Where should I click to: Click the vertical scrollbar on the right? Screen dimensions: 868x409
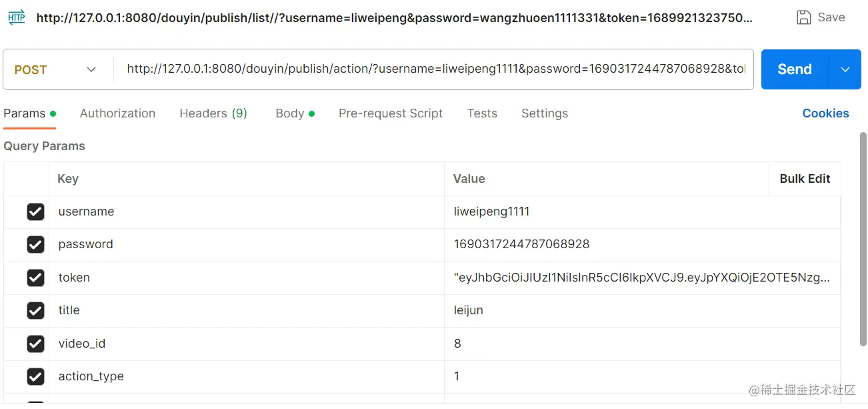click(863, 239)
